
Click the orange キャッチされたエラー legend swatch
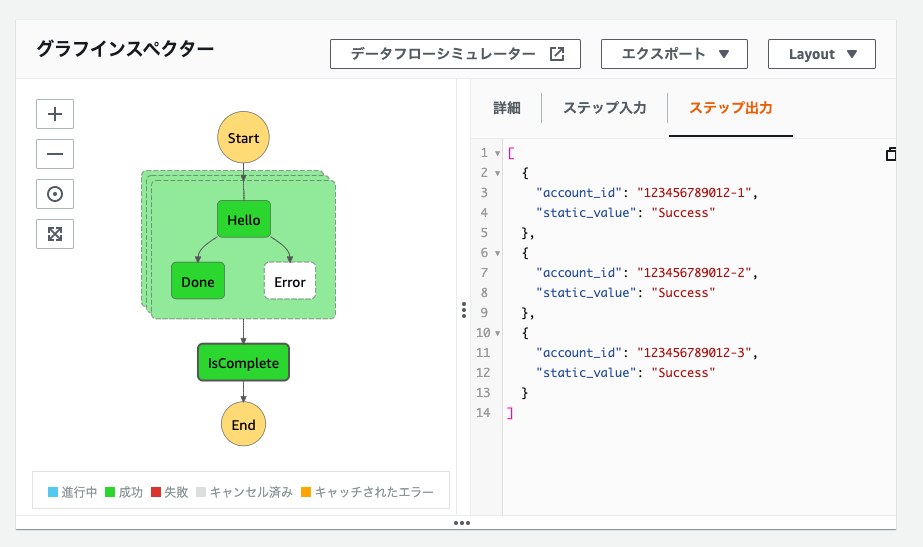pos(306,492)
